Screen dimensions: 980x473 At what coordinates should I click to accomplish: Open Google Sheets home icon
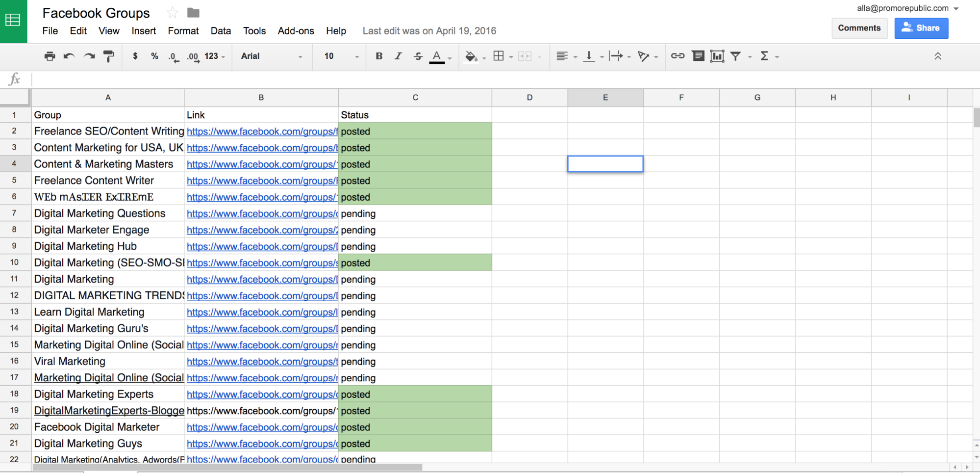click(13, 21)
